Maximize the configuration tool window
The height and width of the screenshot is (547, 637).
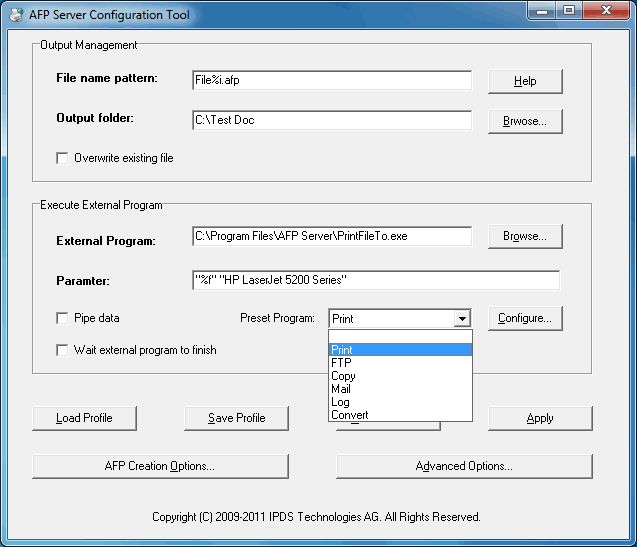pyautogui.click(x=569, y=11)
